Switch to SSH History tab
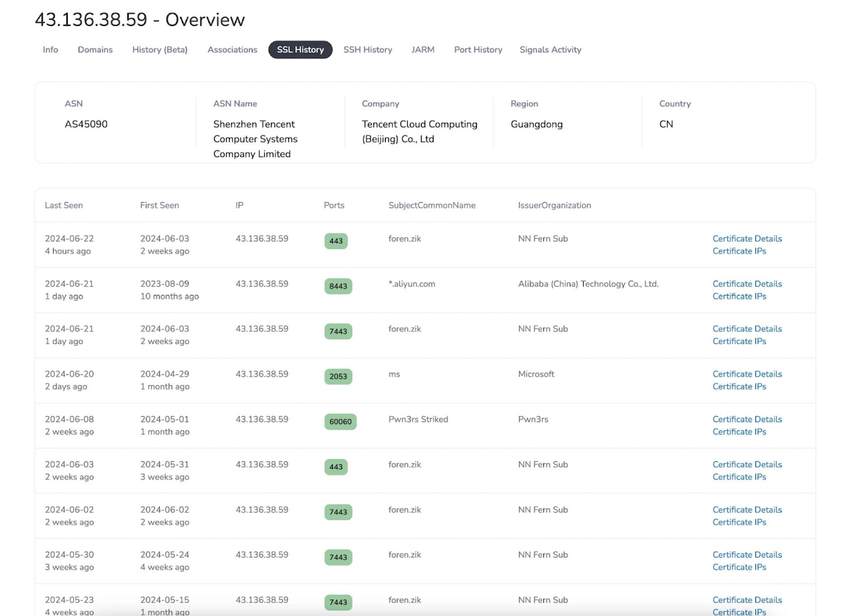Viewport: 848px width, 616px height. [x=368, y=50]
